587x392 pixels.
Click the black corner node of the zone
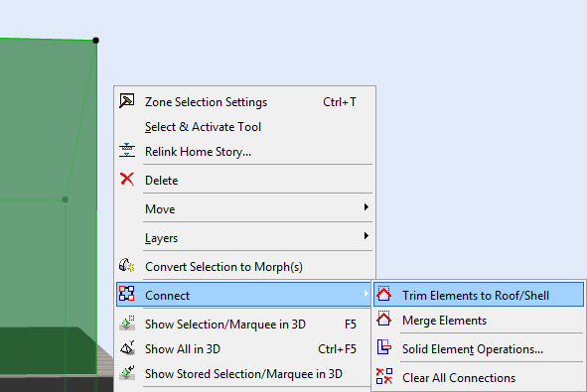click(95, 41)
